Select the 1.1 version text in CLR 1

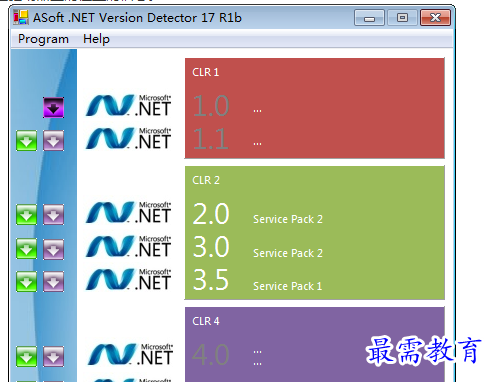tap(210, 139)
